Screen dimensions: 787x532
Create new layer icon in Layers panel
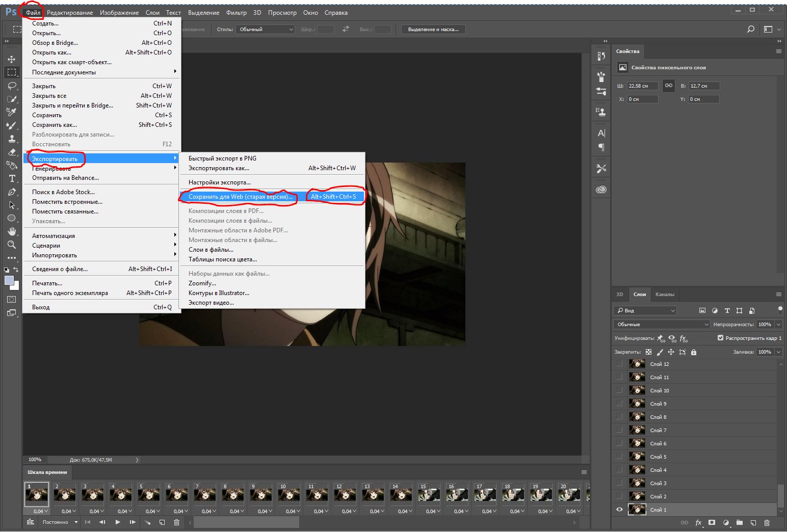point(753,523)
